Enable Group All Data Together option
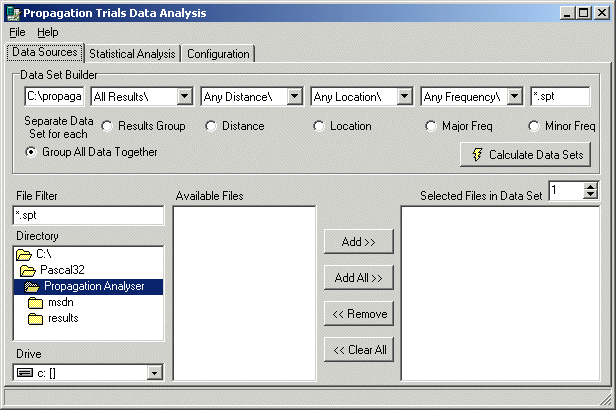The width and height of the screenshot is (616, 410). pyautogui.click(x=32, y=152)
